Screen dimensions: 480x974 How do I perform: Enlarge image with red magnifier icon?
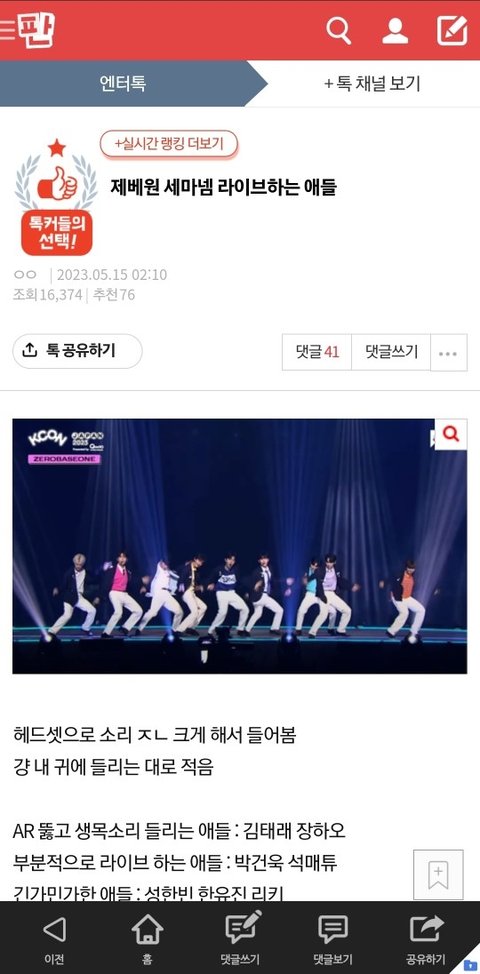pos(451,434)
